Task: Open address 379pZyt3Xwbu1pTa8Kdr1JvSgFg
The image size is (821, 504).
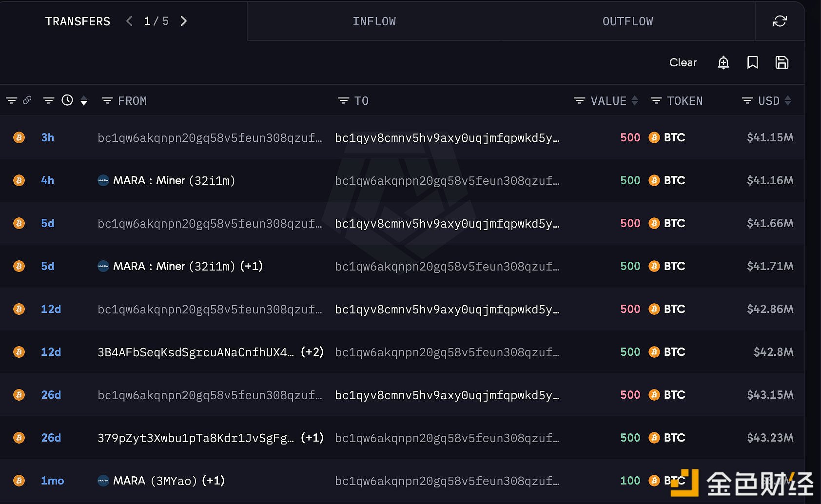Action: (x=195, y=438)
